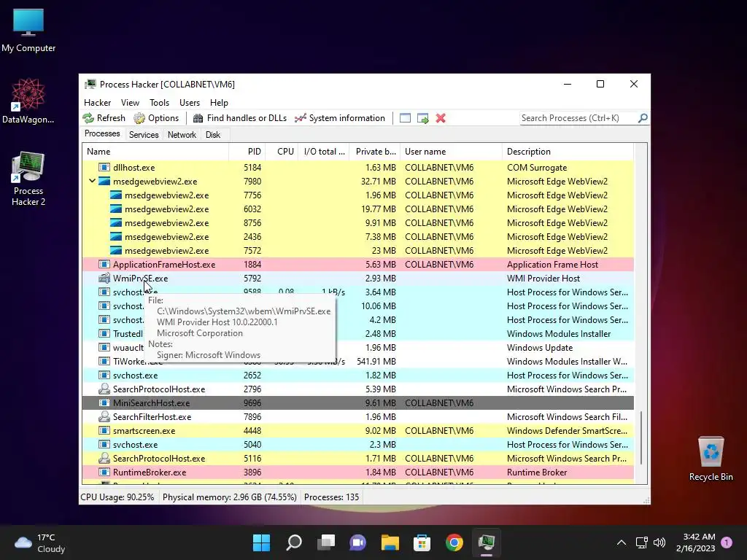This screenshot has width=747, height=560.
Task: Sort by the Private bytes column header
Action: (374, 152)
